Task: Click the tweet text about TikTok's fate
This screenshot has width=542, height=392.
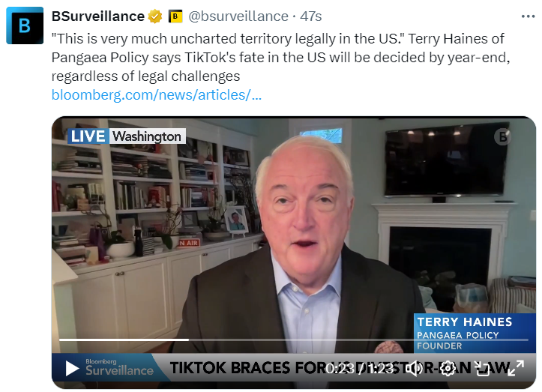Action: (x=280, y=58)
